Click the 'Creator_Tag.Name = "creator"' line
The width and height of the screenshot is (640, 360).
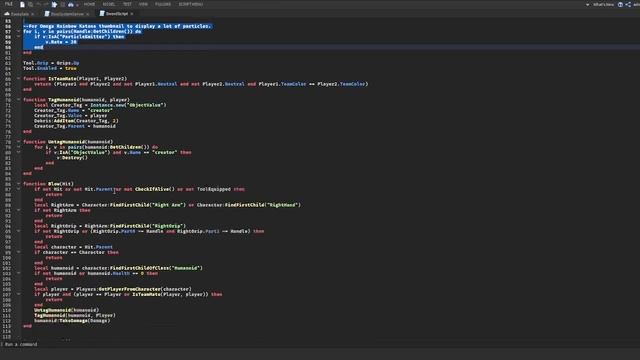pyautogui.click(x=73, y=110)
